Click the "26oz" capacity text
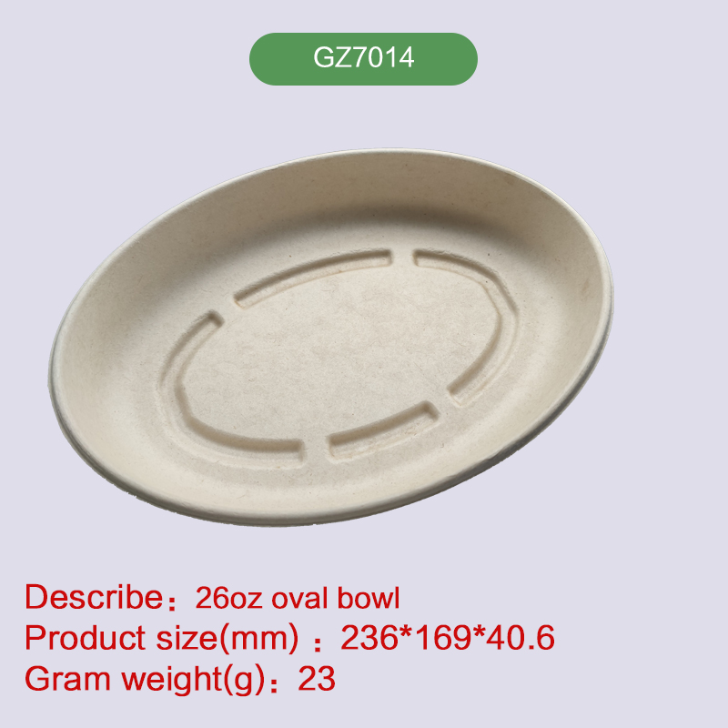 (x=229, y=598)
